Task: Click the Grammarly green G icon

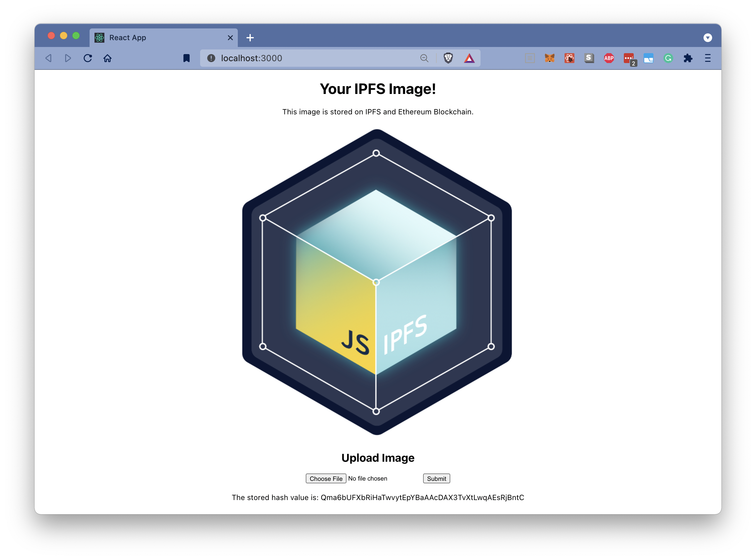Action: [668, 58]
